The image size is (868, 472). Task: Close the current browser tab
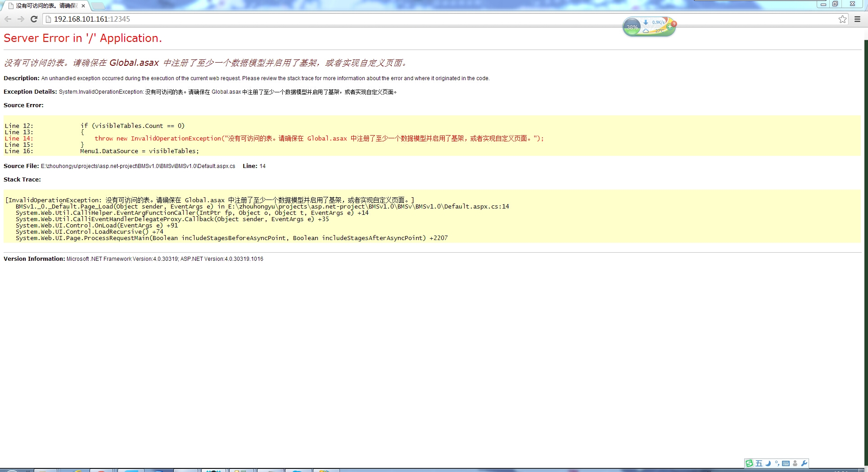(x=83, y=6)
